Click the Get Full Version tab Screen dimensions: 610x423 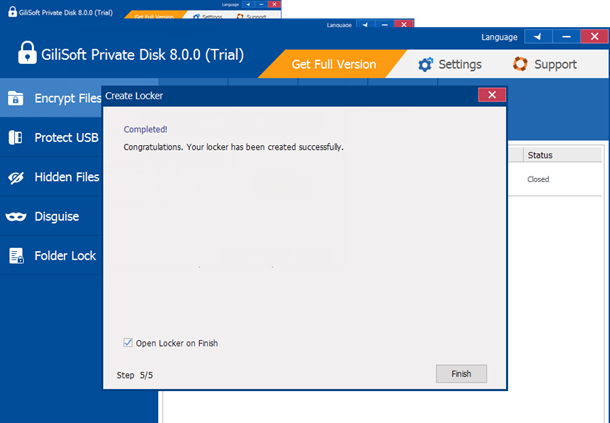[x=333, y=64]
